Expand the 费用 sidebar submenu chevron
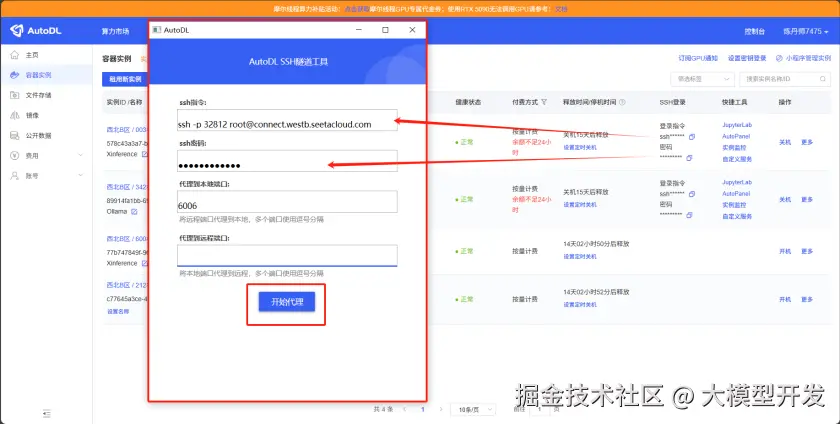Viewport: 840px width, 424px height. 80,155
